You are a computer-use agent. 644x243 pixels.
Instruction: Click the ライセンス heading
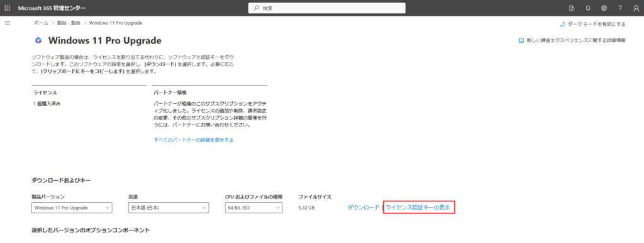pos(45,93)
